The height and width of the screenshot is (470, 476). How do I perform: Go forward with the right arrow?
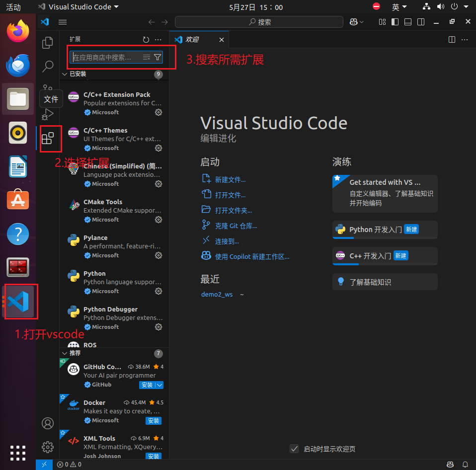pyautogui.click(x=164, y=22)
